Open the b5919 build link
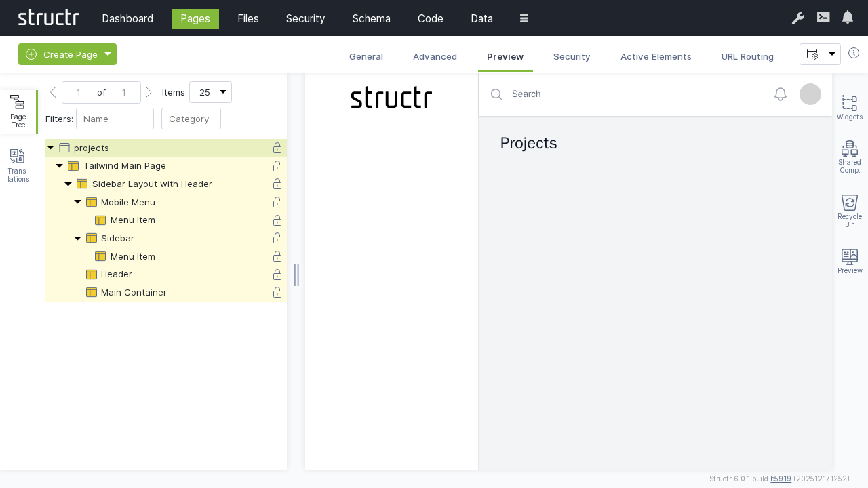 tap(781, 479)
